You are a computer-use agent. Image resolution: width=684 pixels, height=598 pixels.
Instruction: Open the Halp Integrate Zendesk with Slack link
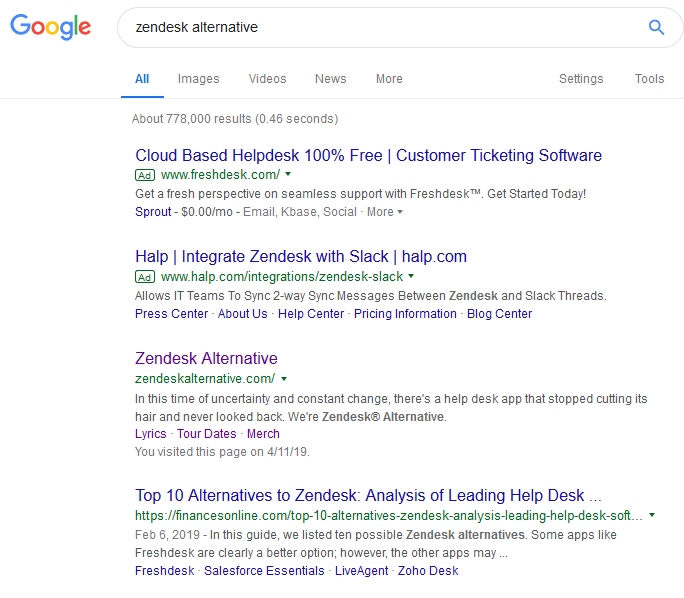[300, 256]
